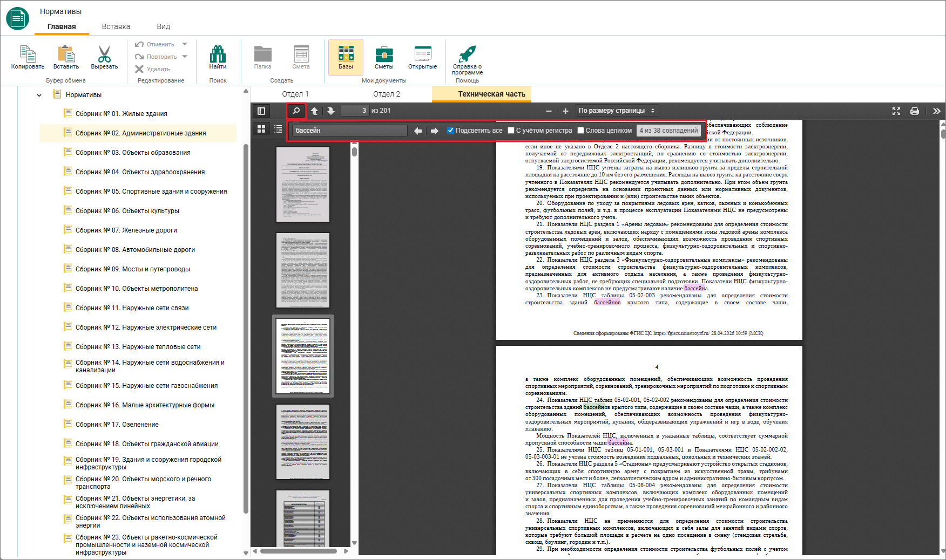The width and height of the screenshot is (946, 560).
Task: Click the zoom in plus button
Action: (x=565, y=111)
